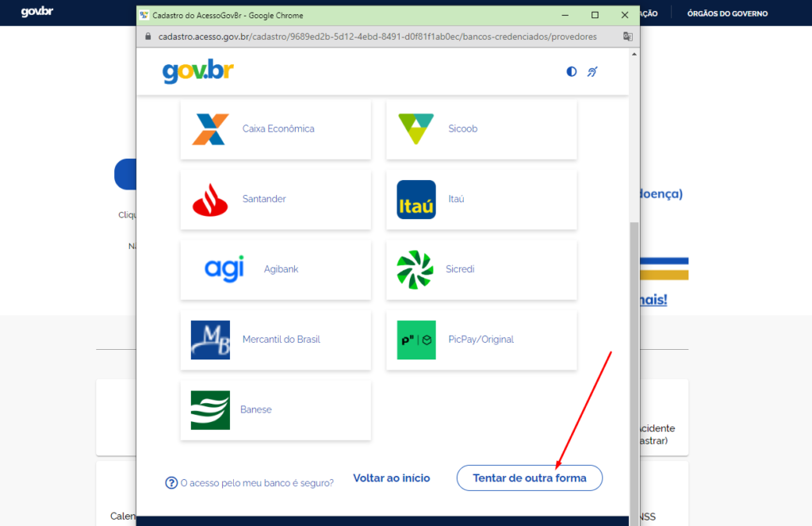Click "Tentar de outra forma" button
Image resolution: width=812 pixels, height=526 pixels.
529,478
